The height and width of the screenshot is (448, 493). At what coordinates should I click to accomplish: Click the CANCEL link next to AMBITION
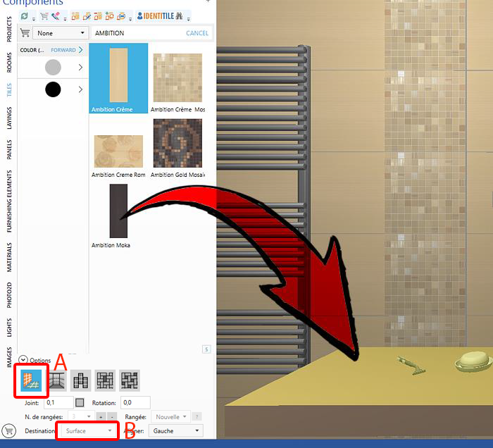[197, 33]
